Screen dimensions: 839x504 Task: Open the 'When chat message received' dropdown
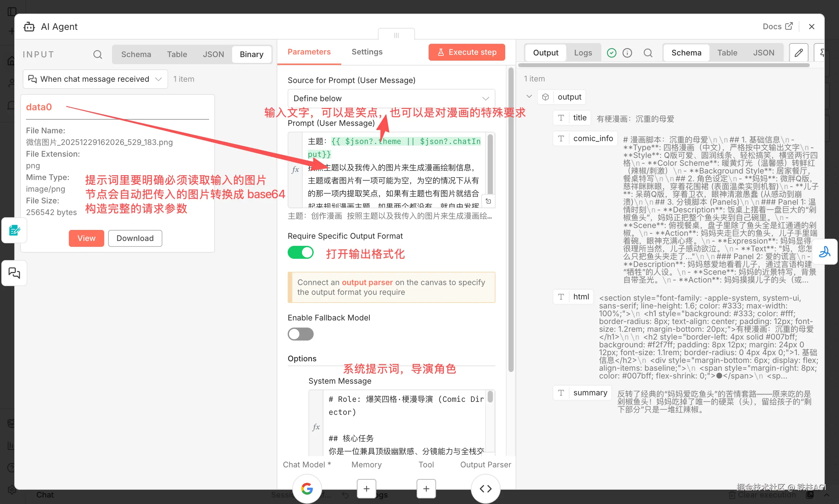tap(95, 79)
